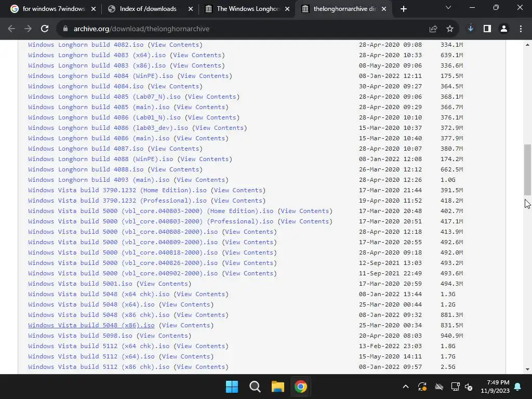
Task: Open the taskbar Search icon
Action: click(255, 387)
